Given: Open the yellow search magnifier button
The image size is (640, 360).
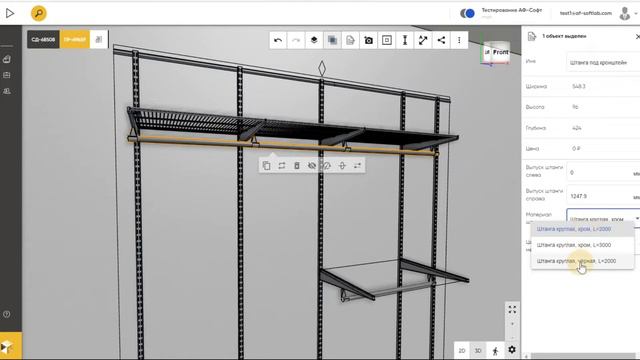Looking at the screenshot, I should (x=38, y=13).
